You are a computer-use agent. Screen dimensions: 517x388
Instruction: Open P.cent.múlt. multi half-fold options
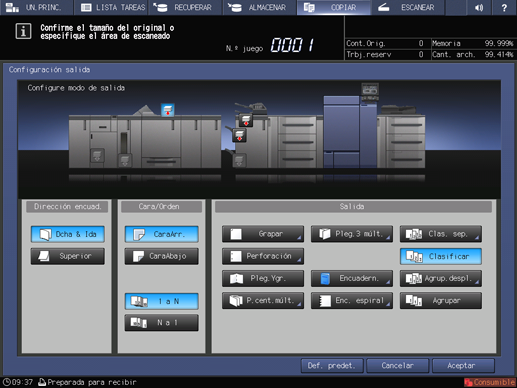(263, 300)
